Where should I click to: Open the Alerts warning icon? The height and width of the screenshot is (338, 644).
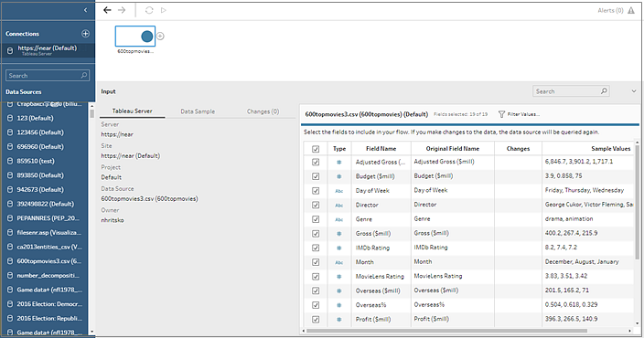point(631,11)
